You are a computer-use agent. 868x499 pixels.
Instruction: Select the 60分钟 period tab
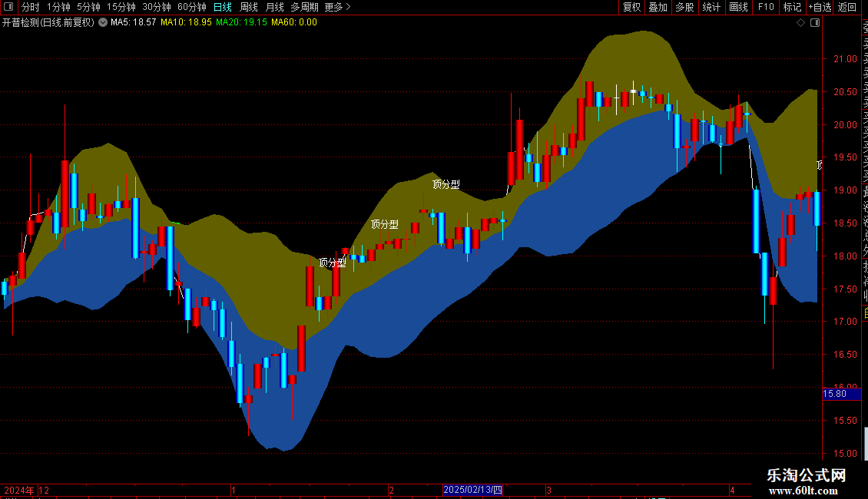192,7
